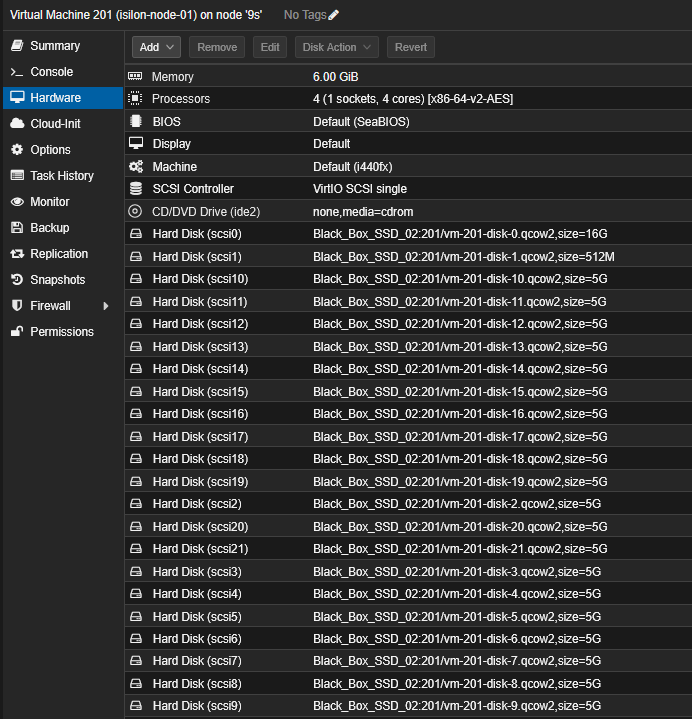Expand the Firewall submenu arrow
Screen dimensions: 692x719
click(x=105, y=306)
